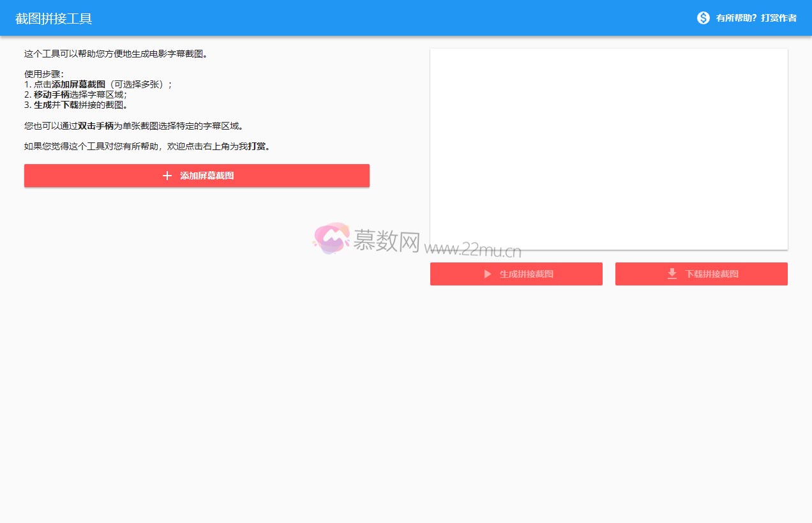Click the play triangle icon on 生成拼接截图 button

click(488, 274)
